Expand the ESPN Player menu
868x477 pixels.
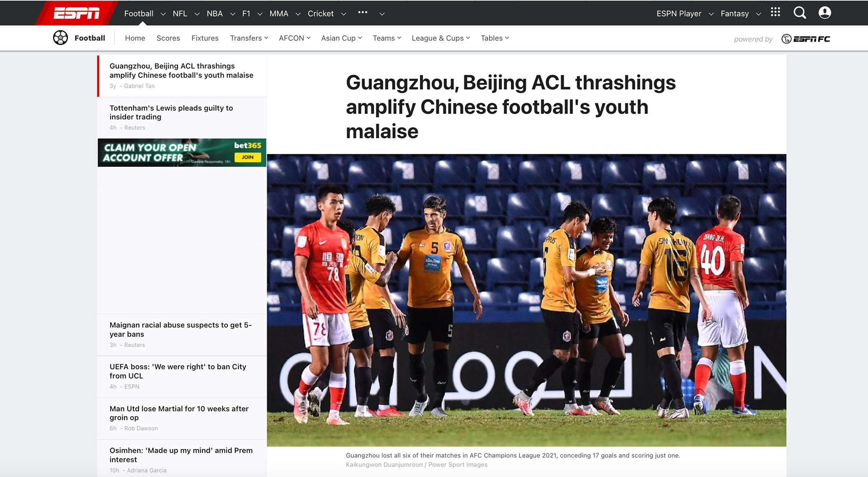pos(685,14)
